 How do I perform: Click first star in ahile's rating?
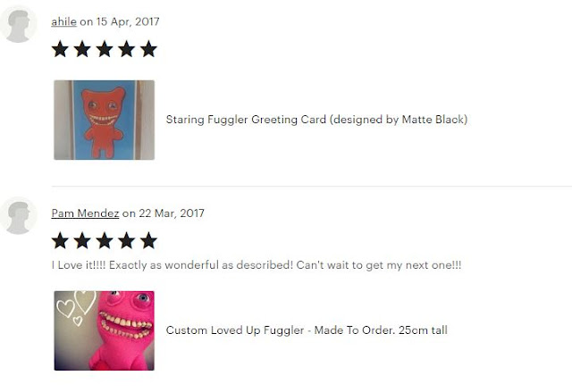click(60, 49)
